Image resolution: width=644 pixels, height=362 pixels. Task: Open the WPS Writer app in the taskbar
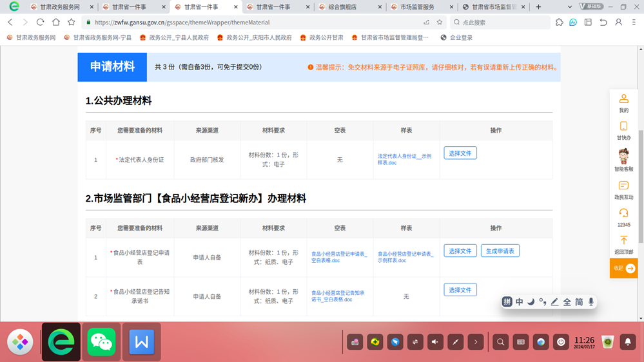pyautogui.click(x=142, y=341)
